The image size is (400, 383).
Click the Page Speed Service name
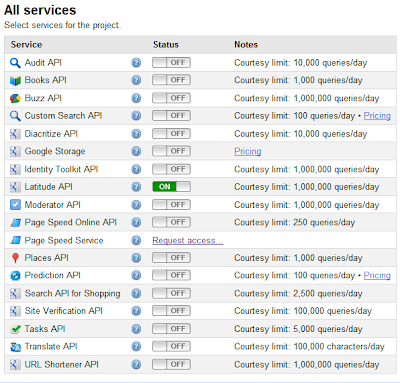(x=64, y=240)
